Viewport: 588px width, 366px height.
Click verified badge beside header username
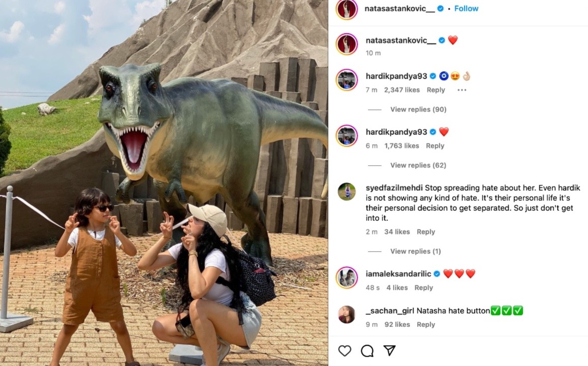(440, 8)
